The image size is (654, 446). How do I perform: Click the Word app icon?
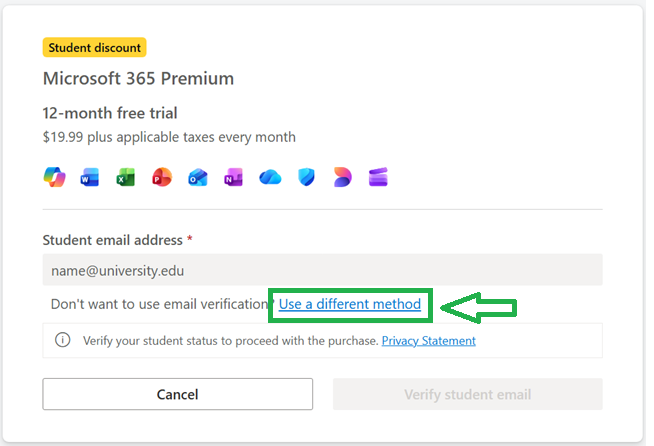click(90, 177)
